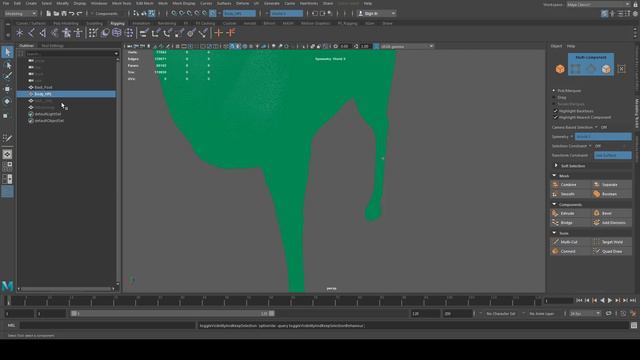Click the Save Scene icon
The image size is (640, 360).
click(x=64, y=13)
